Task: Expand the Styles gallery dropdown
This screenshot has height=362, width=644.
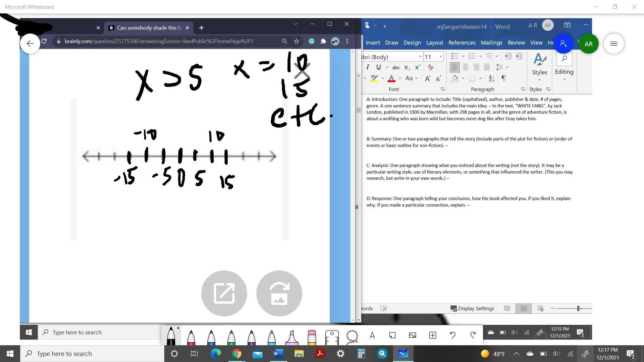Action: [539, 80]
